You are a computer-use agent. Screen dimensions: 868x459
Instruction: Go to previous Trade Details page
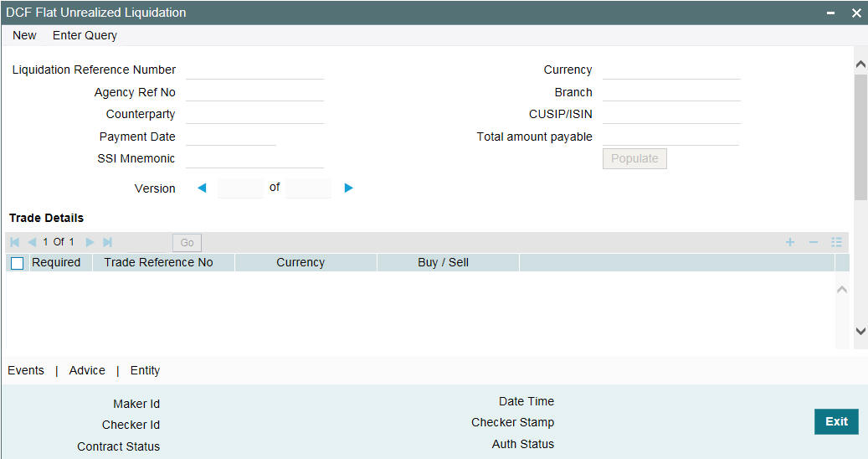pos(32,242)
